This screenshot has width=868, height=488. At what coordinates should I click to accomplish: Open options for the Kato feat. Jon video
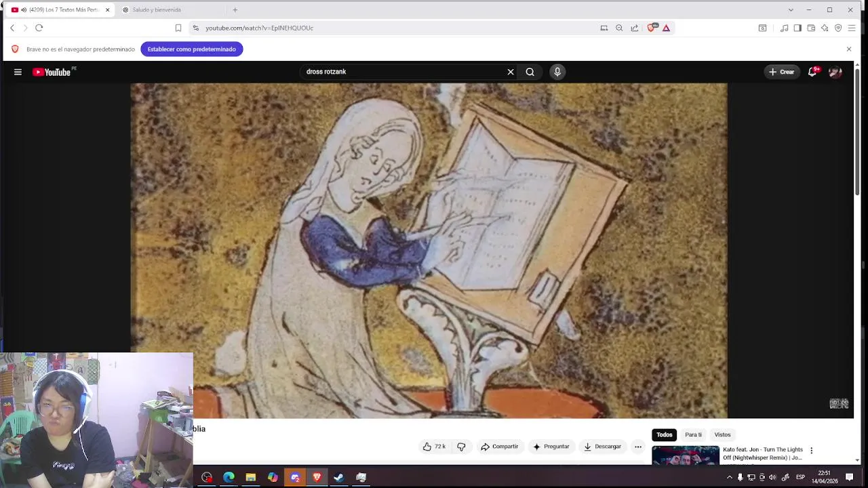811,451
